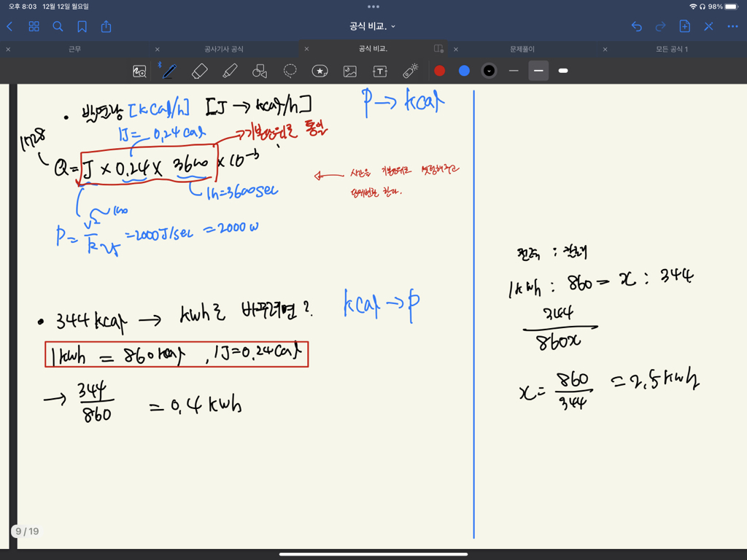Image resolution: width=747 pixels, height=560 pixels.
Task: Select the zoom window tool
Action: 139,71
